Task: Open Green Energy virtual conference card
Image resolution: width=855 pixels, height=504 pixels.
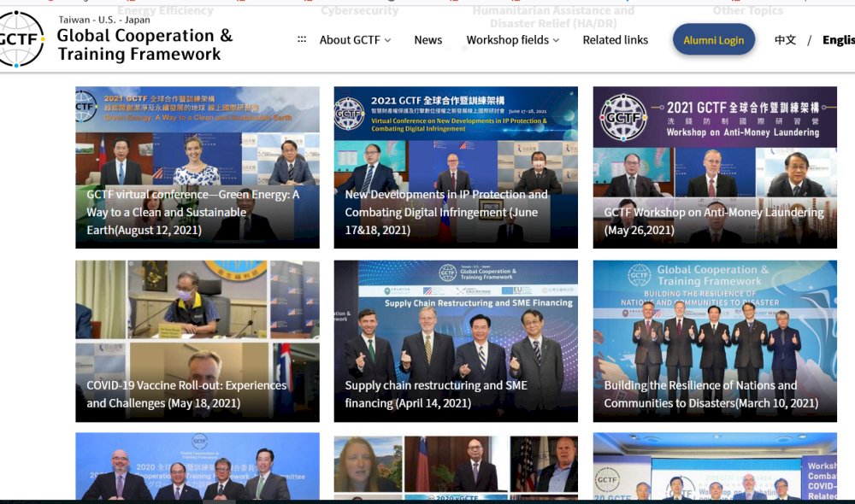Action: pyautogui.click(x=198, y=167)
